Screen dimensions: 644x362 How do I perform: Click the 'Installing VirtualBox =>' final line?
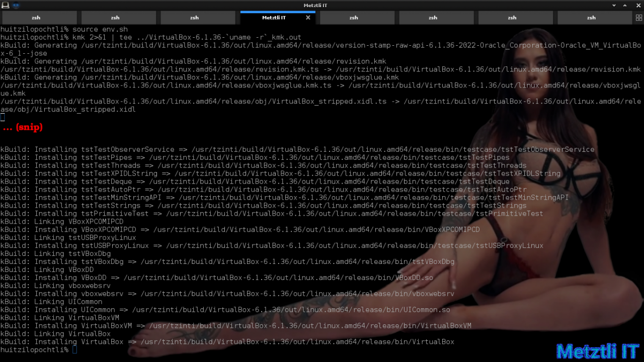click(x=227, y=342)
